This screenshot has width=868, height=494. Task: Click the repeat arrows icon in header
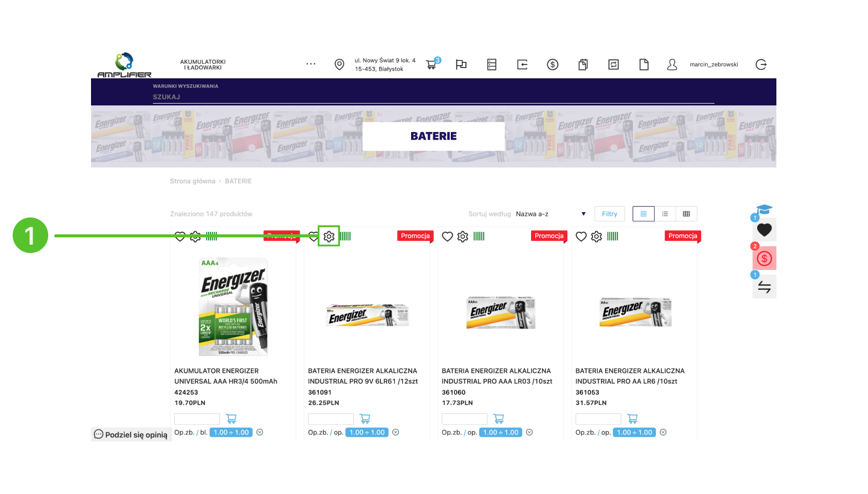614,64
